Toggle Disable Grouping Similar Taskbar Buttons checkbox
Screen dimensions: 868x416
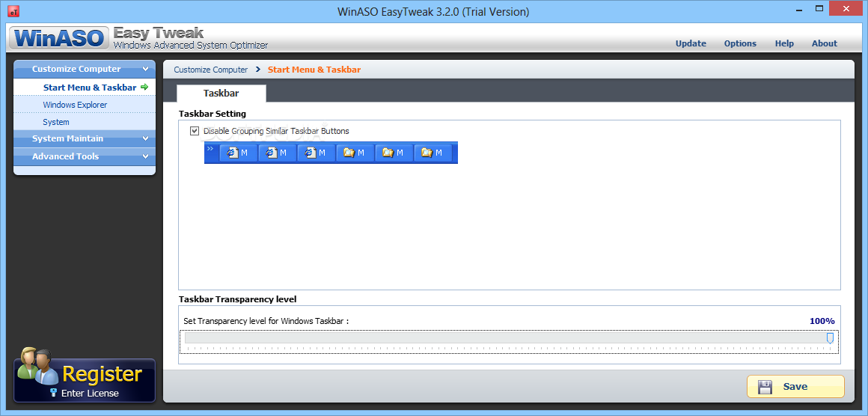(195, 131)
